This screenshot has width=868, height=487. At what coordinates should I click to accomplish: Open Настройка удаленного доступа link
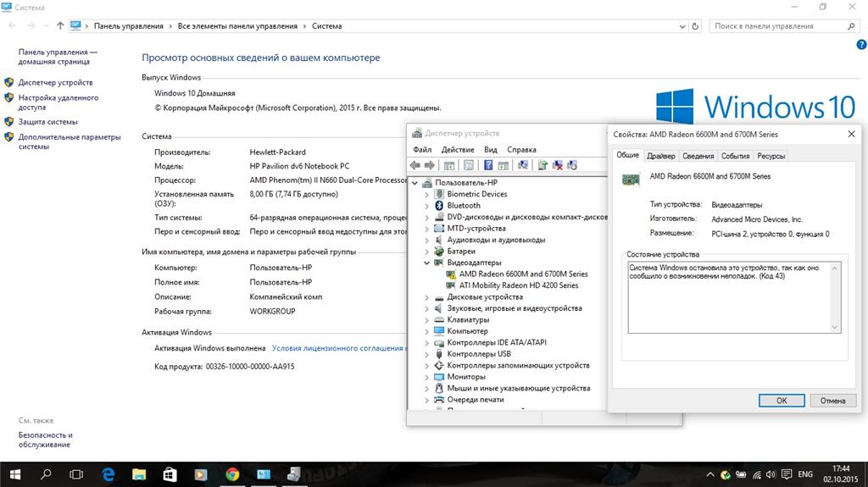(58, 102)
